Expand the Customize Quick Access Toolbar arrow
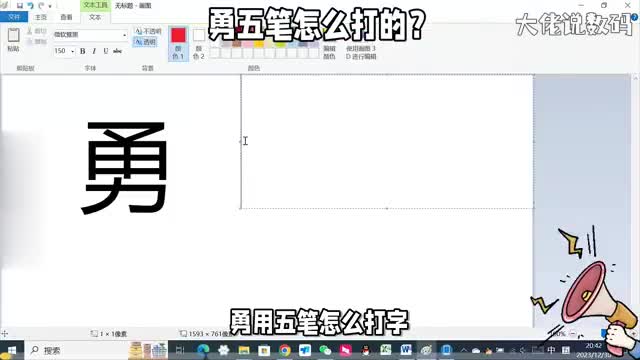The width and height of the screenshot is (640, 360). coord(50,6)
